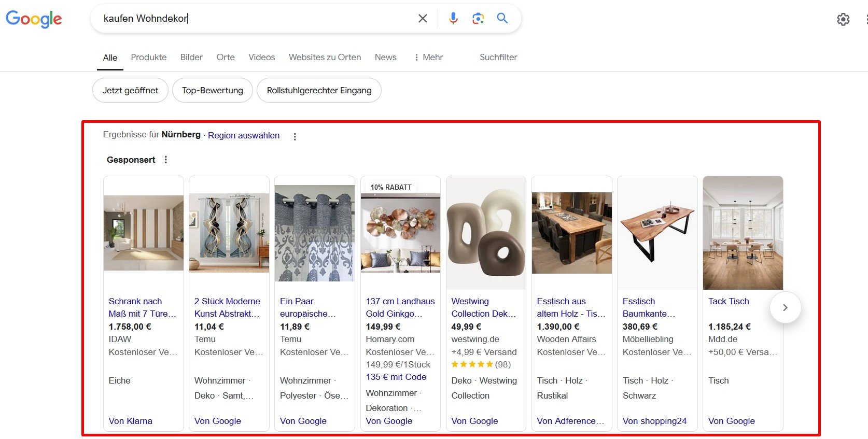Click the Wooden Affairs dining table image
The image size is (868, 439).
[x=572, y=233]
